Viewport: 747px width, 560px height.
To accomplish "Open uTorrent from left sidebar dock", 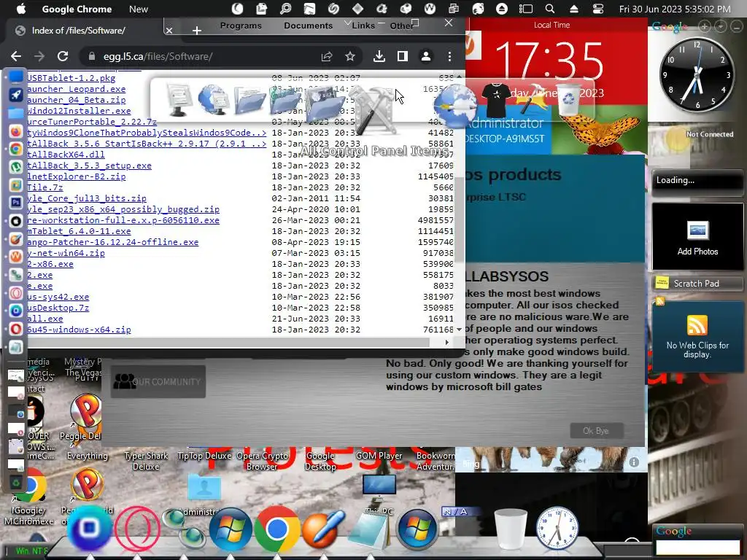I will (x=16, y=167).
